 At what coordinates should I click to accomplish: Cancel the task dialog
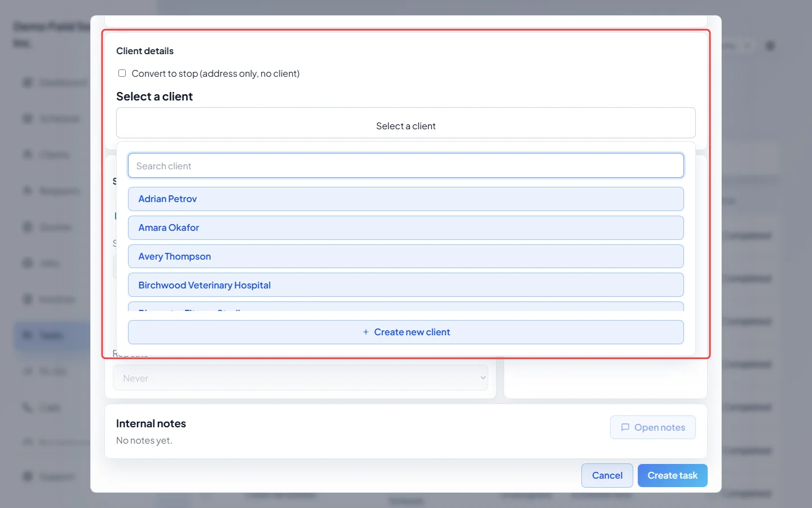tap(607, 476)
